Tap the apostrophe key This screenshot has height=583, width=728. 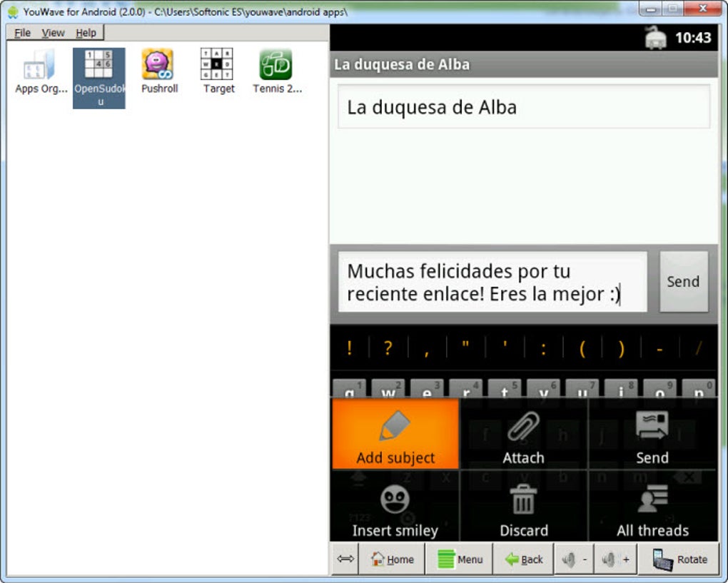[505, 348]
